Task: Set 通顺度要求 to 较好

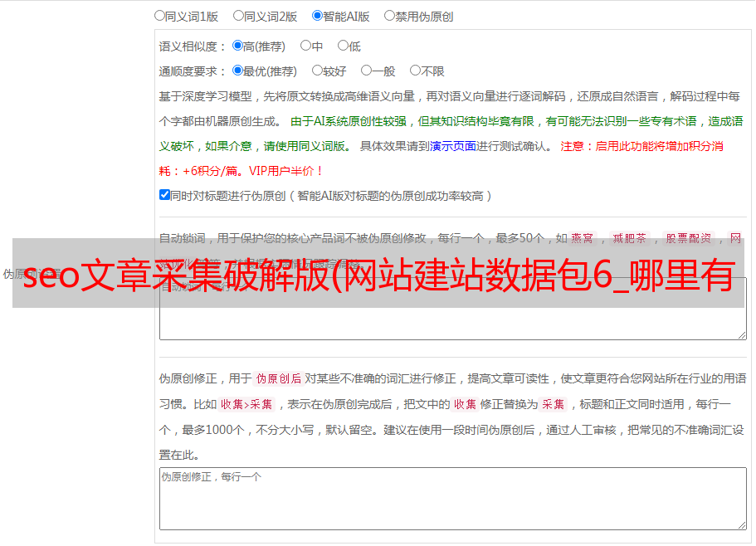Action: click(317, 71)
